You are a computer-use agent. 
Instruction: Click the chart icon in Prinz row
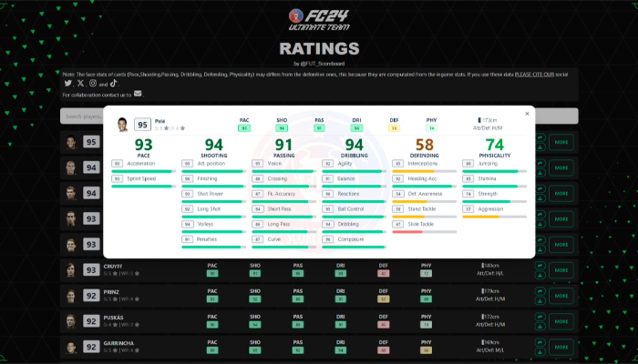coord(540,301)
